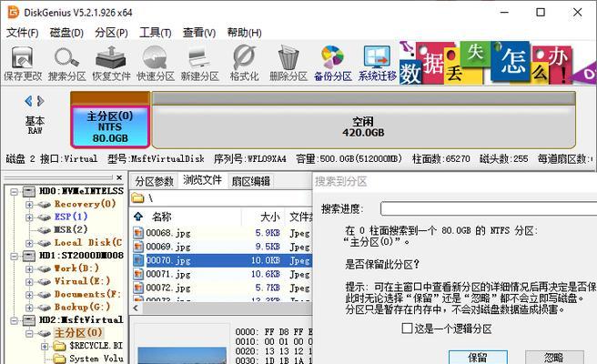Expand Virual(E:) tree node
Image resolution: width=597 pixels, height=364 pixels.
click(x=29, y=282)
